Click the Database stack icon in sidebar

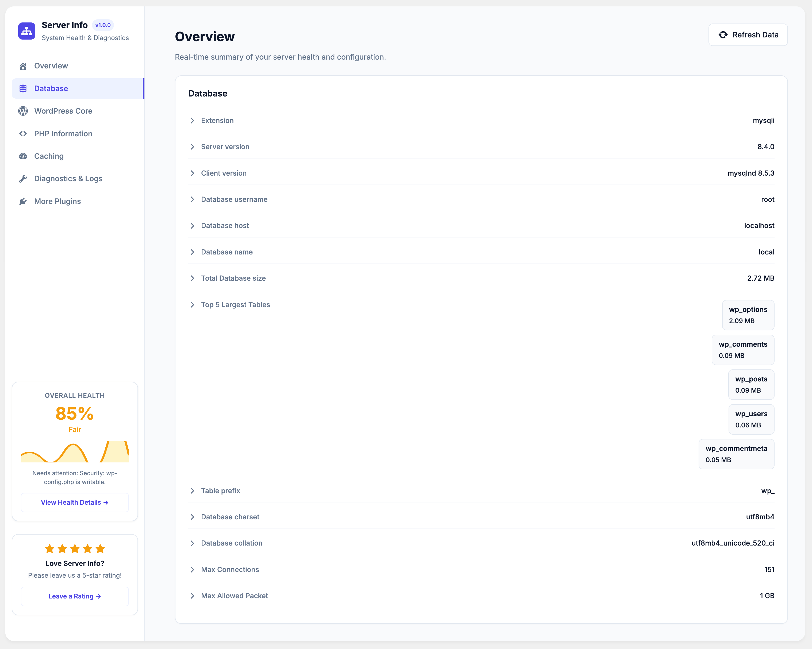pos(23,88)
